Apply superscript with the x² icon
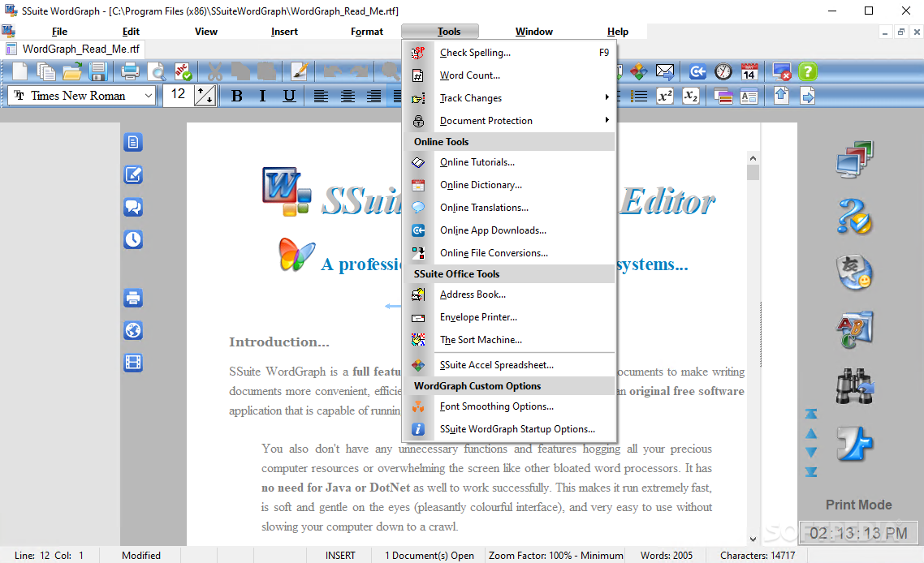This screenshot has height=563, width=924. (x=665, y=96)
